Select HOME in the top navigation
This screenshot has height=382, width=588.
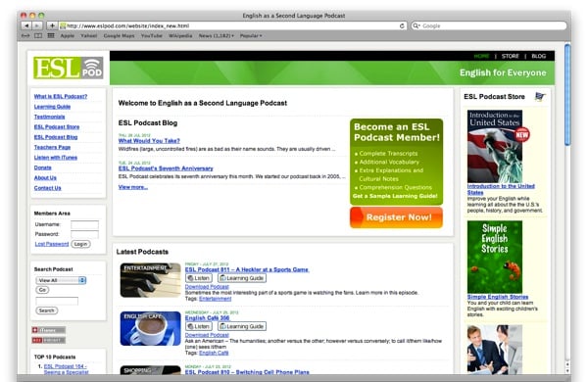(481, 56)
